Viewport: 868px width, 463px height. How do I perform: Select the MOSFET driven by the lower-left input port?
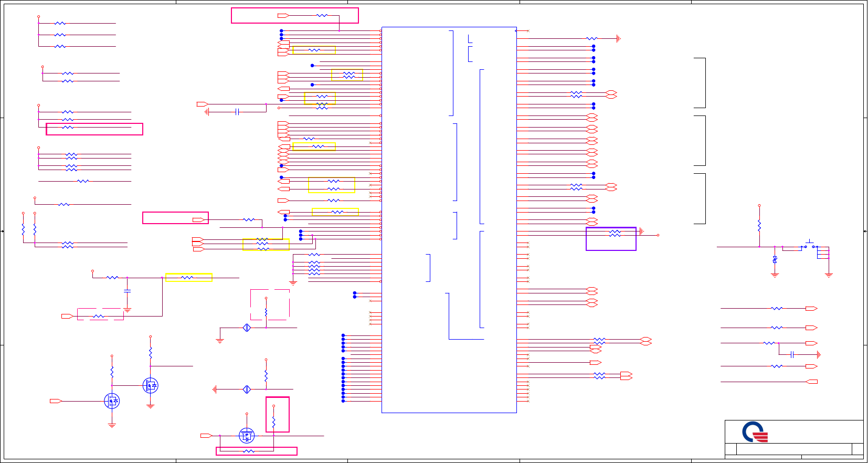point(112,402)
